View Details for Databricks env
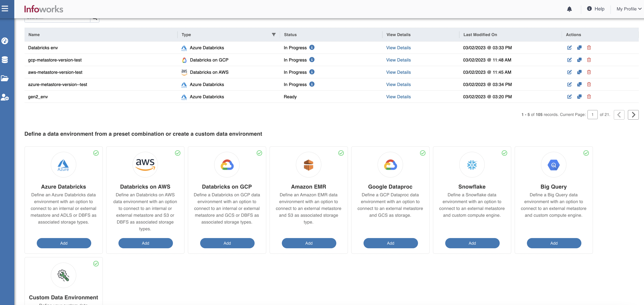644x305 pixels. (398, 47)
